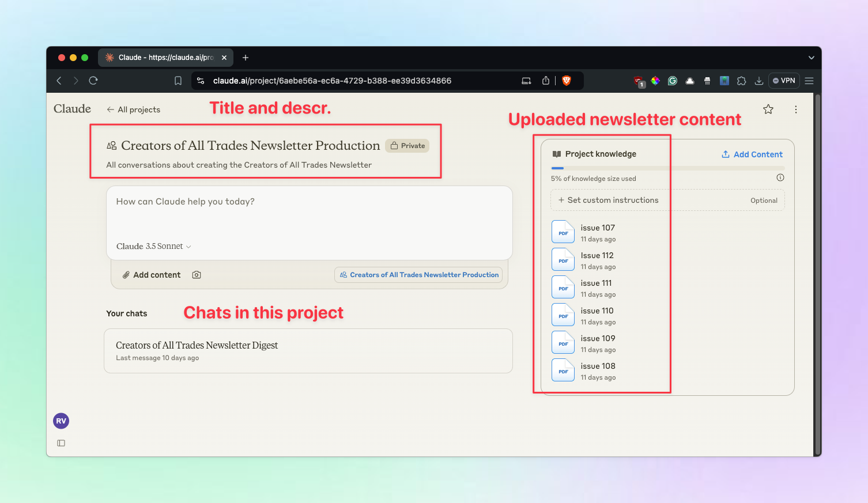The image size is (868, 503).
Task: Open the browser hamburger menu
Action: 809,81
